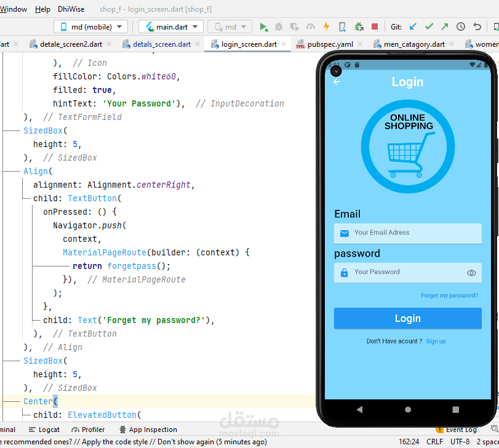This screenshot has width=499, height=448.
Task: Open the profiler speedometer toolbar icon
Action: pyautogui.click(x=311, y=26)
